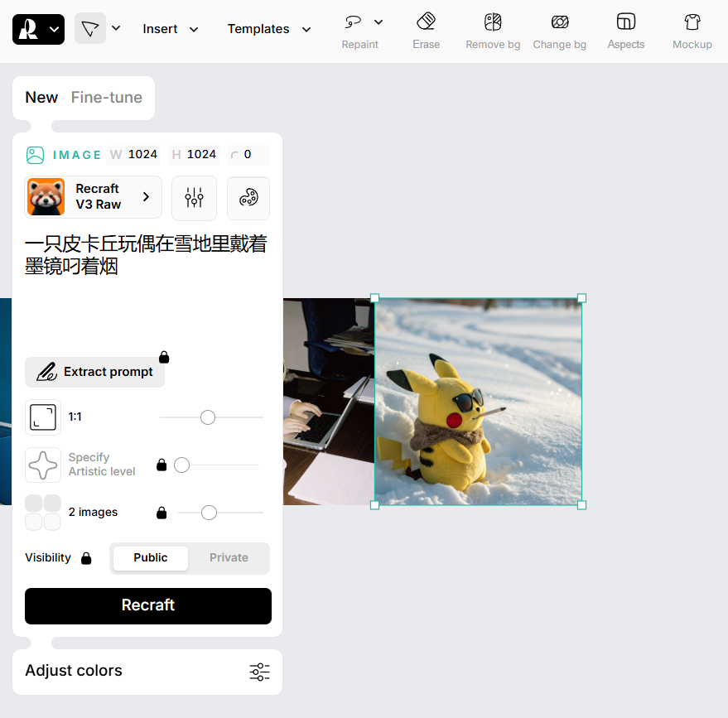This screenshot has height=718, width=728.
Task: Set visibility to Public
Action: tap(151, 558)
